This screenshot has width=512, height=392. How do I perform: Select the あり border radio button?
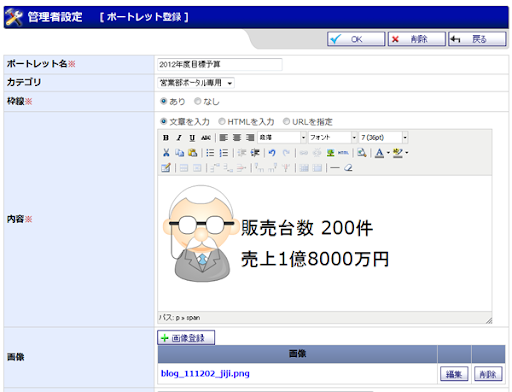(163, 101)
